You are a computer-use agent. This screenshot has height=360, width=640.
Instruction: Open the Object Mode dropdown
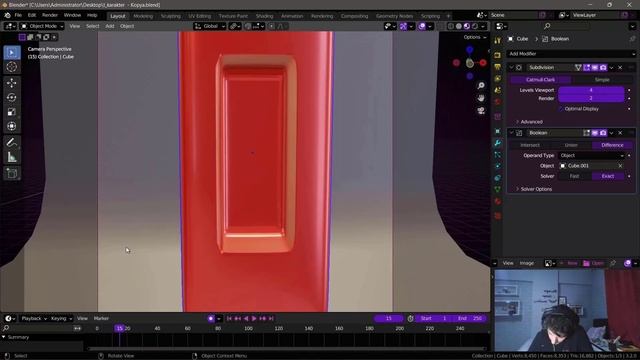point(42,26)
